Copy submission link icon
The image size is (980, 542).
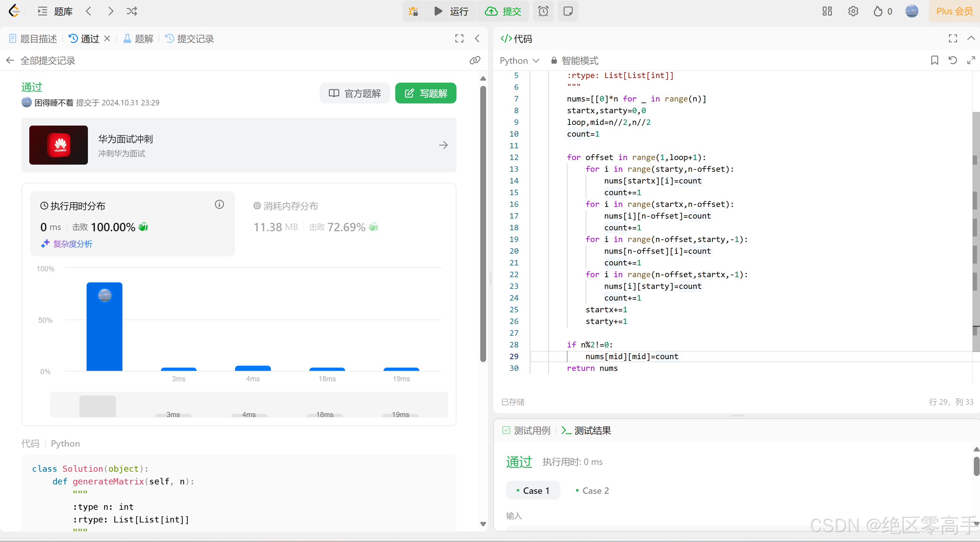pyautogui.click(x=475, y=60)
